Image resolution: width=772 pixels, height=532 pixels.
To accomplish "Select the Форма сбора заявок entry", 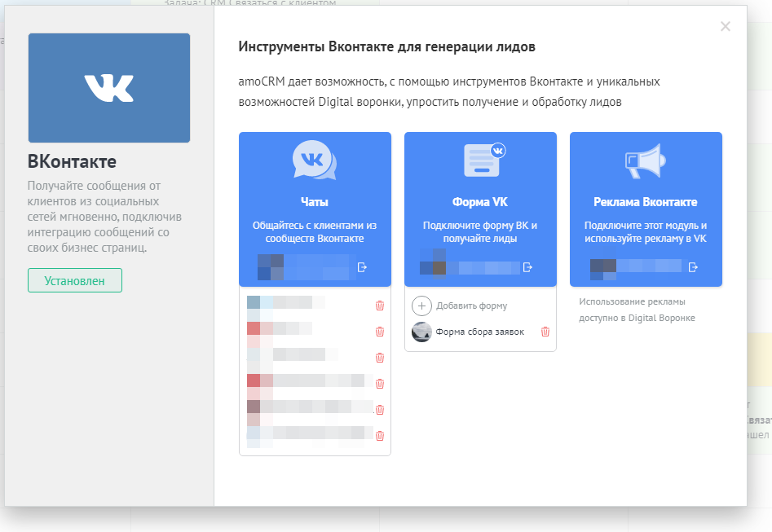I will [x=479, y=332].
